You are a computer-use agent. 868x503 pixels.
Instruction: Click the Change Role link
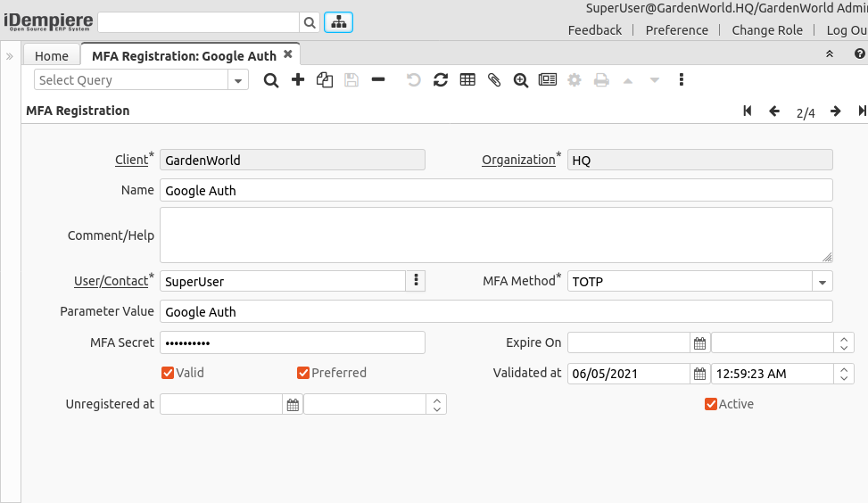[x=767, y=30]
